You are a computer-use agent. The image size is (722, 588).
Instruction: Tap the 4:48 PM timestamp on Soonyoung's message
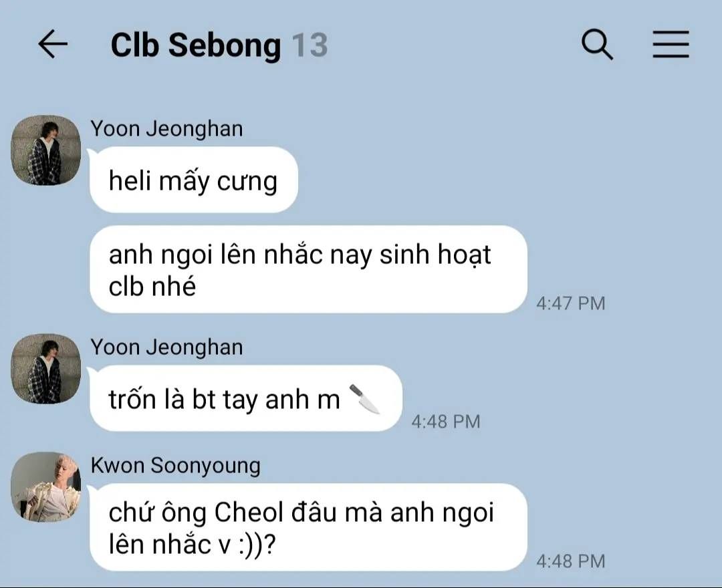[x=570, y=561]
